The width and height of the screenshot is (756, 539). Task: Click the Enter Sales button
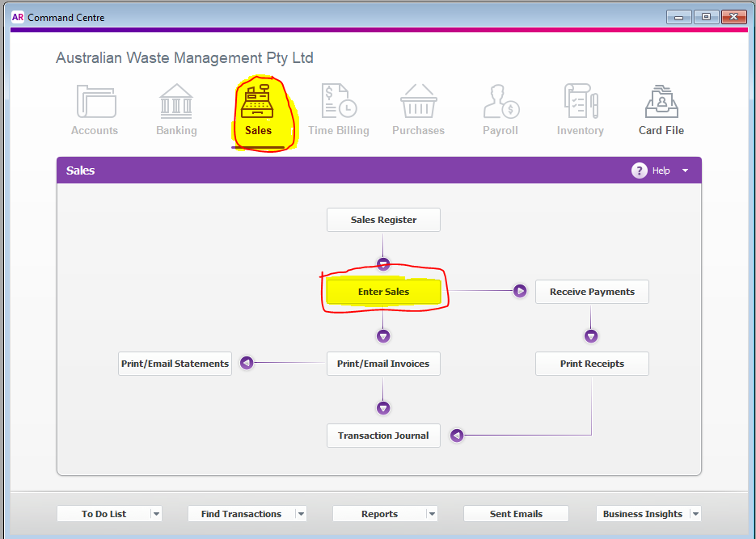(x=383, y=292)
